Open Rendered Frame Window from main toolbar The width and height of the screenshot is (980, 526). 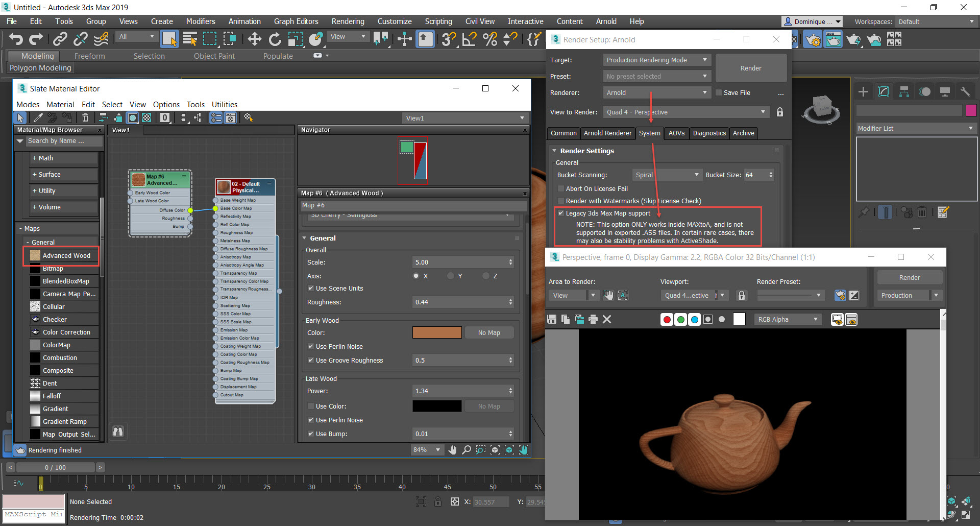(833, 39)
